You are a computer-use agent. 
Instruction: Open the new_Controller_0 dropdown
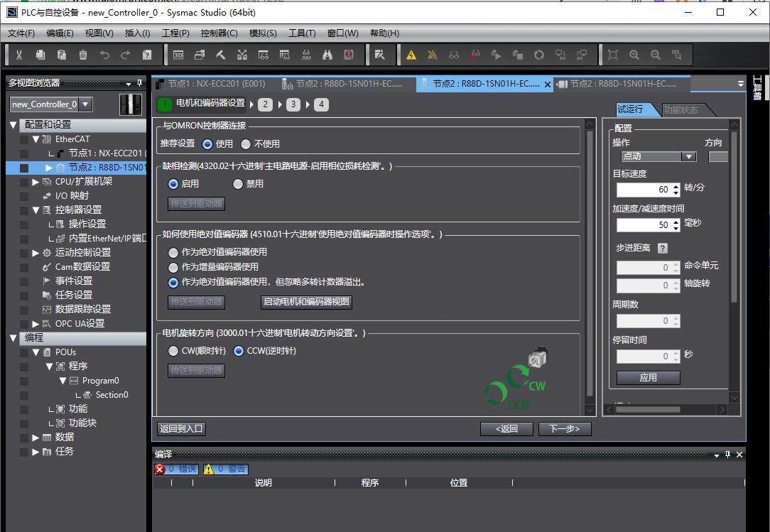tap(85, 104)
